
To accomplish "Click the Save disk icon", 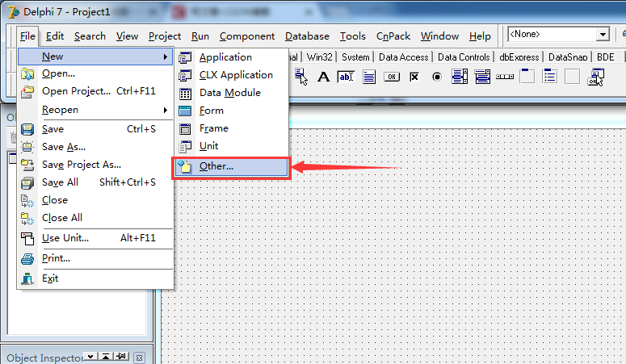I will [27, 129].
